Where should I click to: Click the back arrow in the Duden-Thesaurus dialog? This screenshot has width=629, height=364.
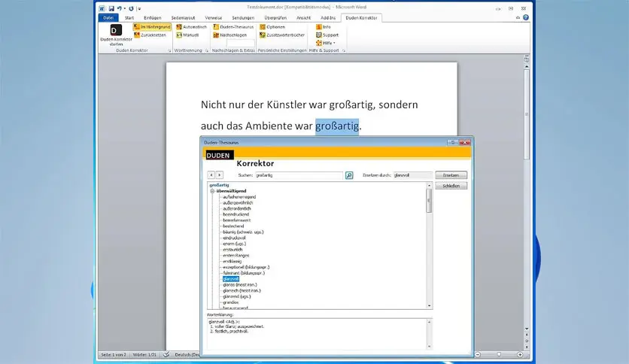211,175
